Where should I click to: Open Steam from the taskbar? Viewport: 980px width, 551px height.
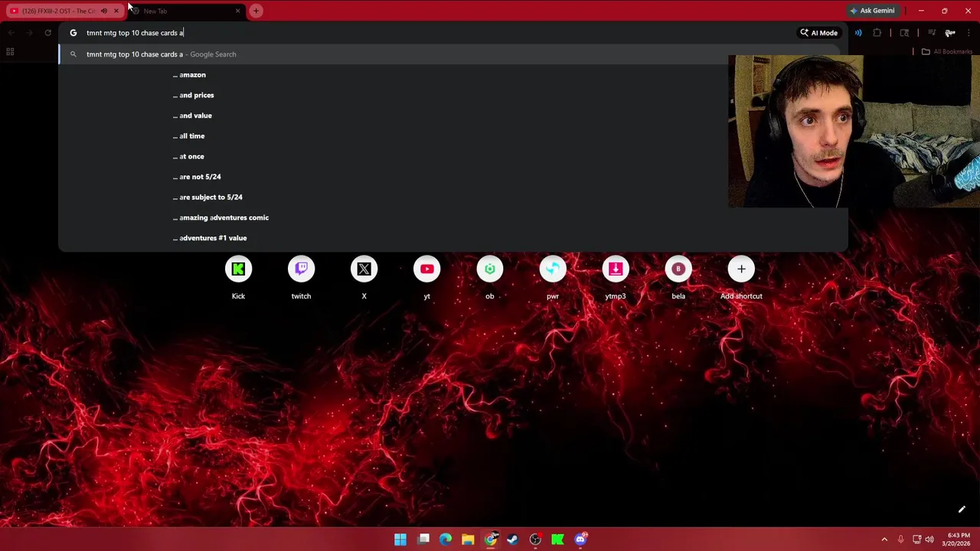pyautogui.click(x=512, y=540)
